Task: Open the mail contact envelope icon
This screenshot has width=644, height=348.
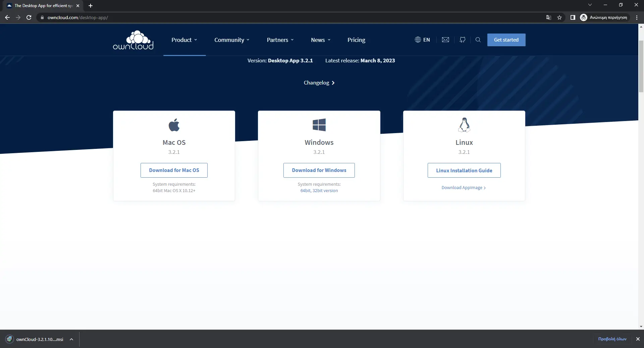Action: pos(445,40)
